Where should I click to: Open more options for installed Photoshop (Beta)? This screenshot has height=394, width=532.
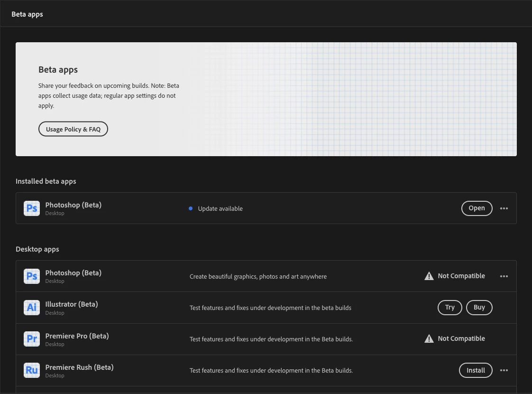[x=504, y=208]
